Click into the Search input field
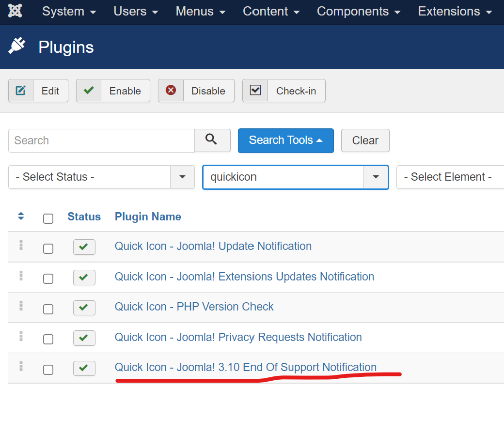The image size is (504, 434). point(101,140)
